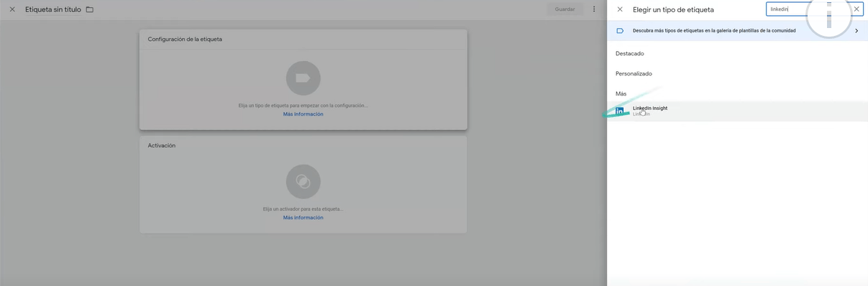Click the folder icon beside the tag title
Screen dimensions: 868x286
click(x=90, y=9)
